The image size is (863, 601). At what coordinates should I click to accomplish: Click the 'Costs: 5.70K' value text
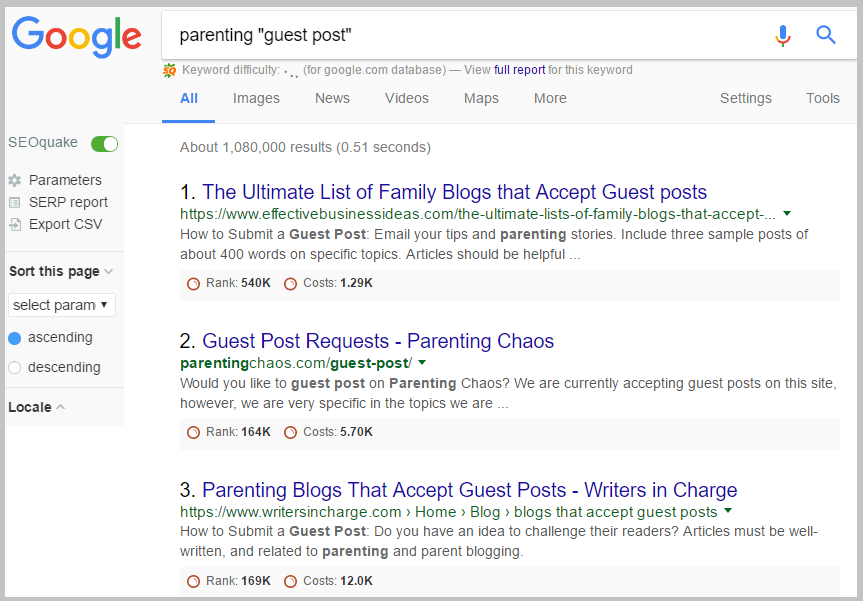(338, 433)
